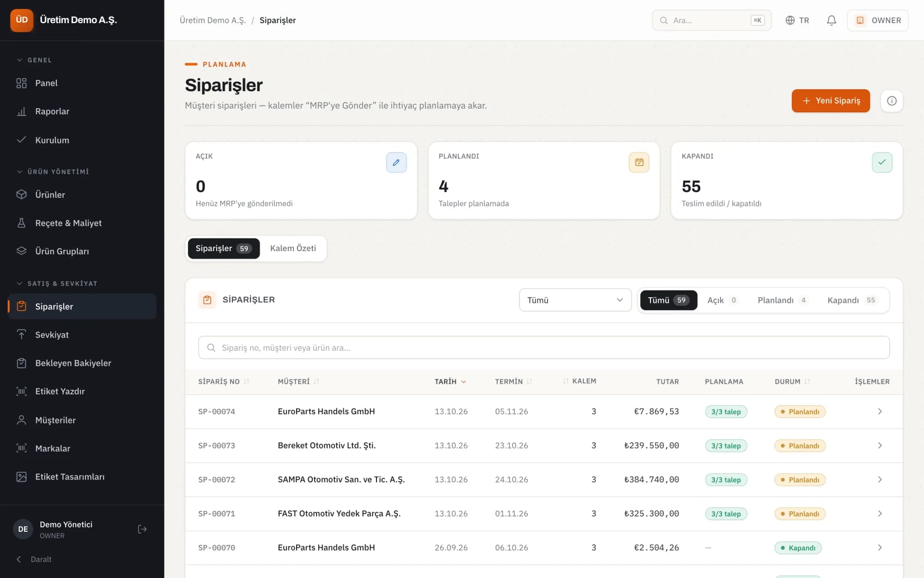Collapse the GENEL sidebar section
This screenshot has height=578, width=924.
coord(35,60)
